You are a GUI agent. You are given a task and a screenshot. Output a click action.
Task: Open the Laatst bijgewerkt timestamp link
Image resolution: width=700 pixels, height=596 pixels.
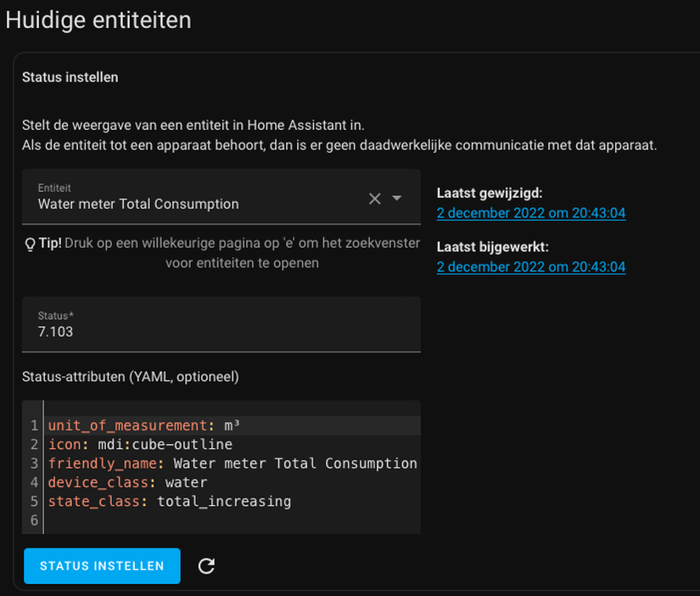coord(531,267)
